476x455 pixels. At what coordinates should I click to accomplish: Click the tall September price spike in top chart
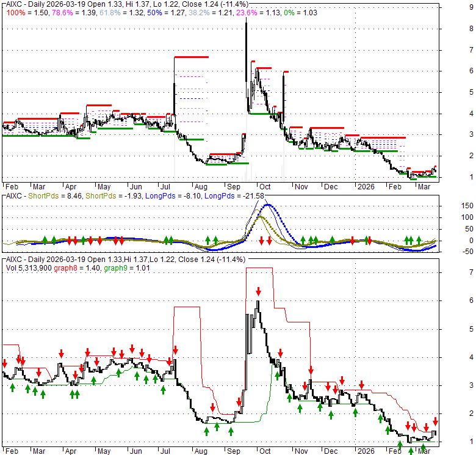[246, 23]
